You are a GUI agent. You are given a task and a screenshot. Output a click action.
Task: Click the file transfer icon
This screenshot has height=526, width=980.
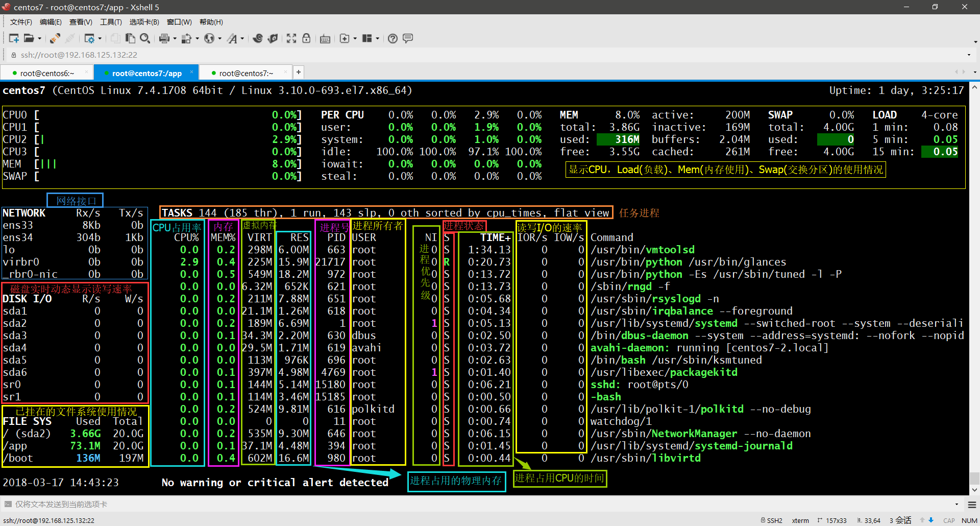point(187,38)
